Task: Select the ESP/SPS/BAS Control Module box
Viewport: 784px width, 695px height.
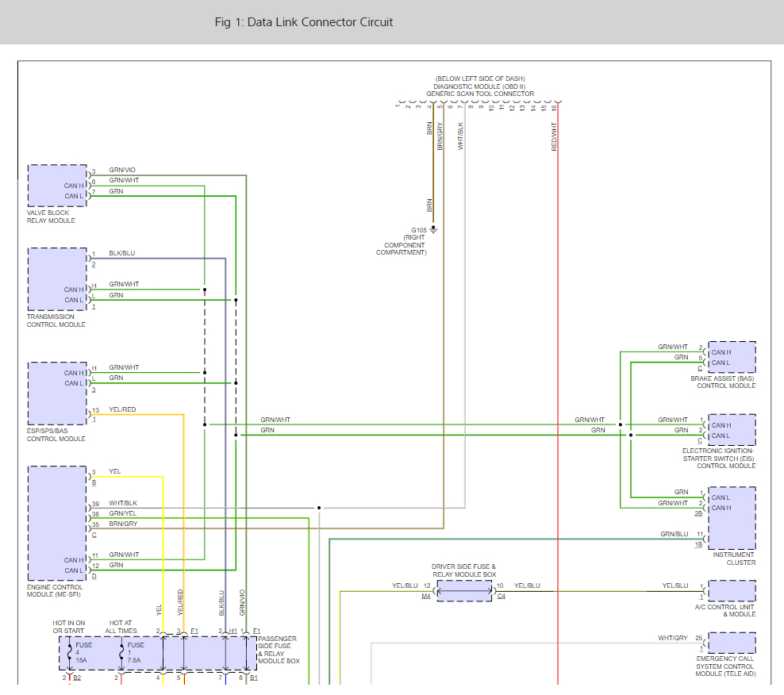Action: (x=57, y=393)
